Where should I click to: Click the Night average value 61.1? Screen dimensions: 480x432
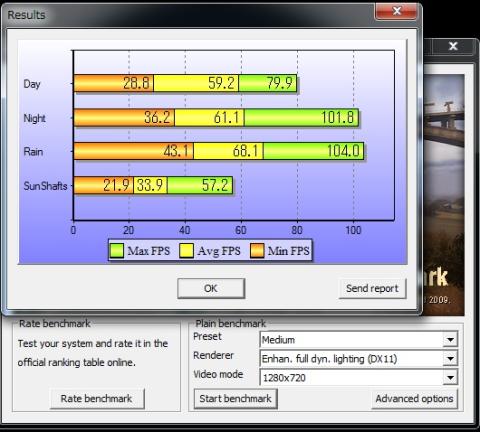point(227,117)
